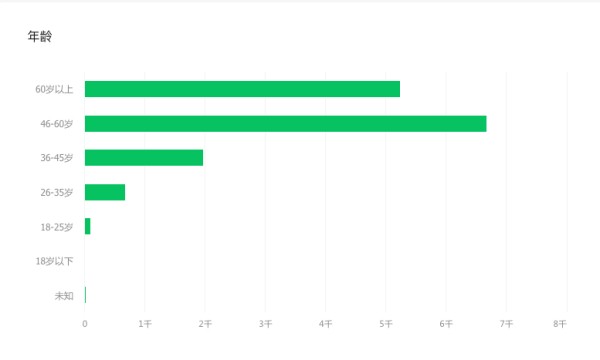Click the 1千 axis tick label
Screen dimensions: 600x360
(145, 324)
